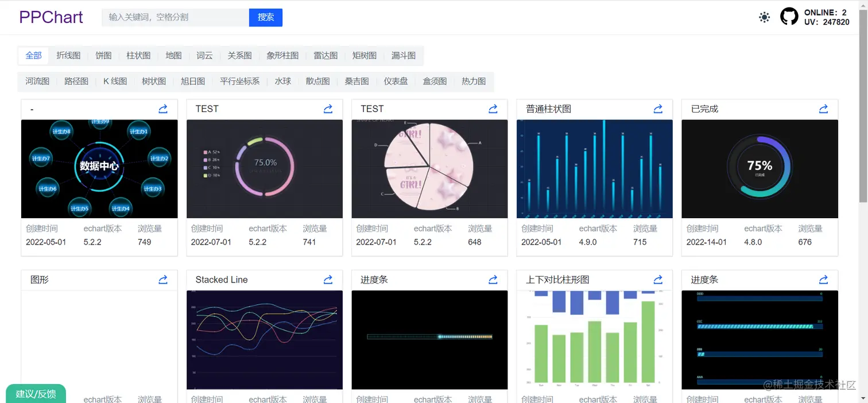Screen dimensions: 868x403
Task: Select the 盒须图 category tab
Action: point(435,82)
